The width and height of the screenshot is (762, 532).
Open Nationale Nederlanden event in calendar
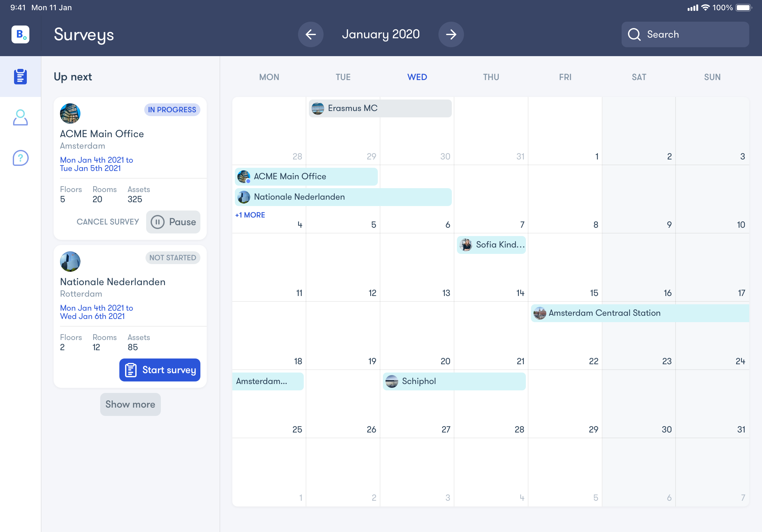[343, 197]
